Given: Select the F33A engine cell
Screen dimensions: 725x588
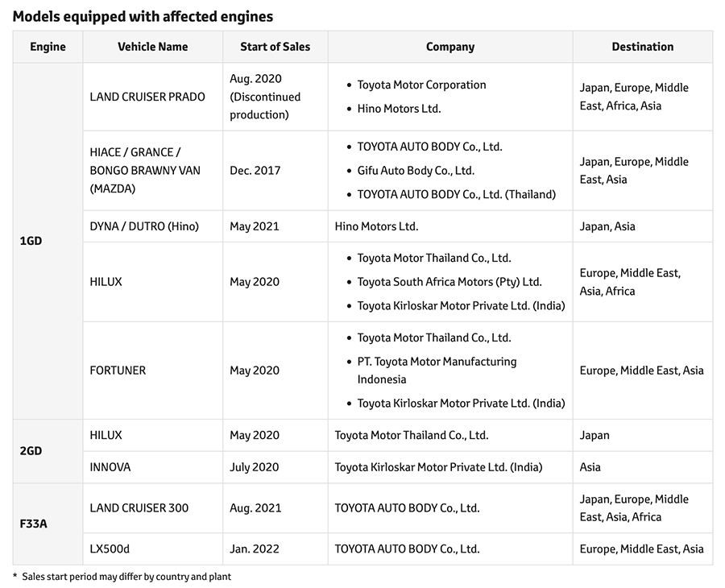Looking at the screenshot, I should pos(33,524).
